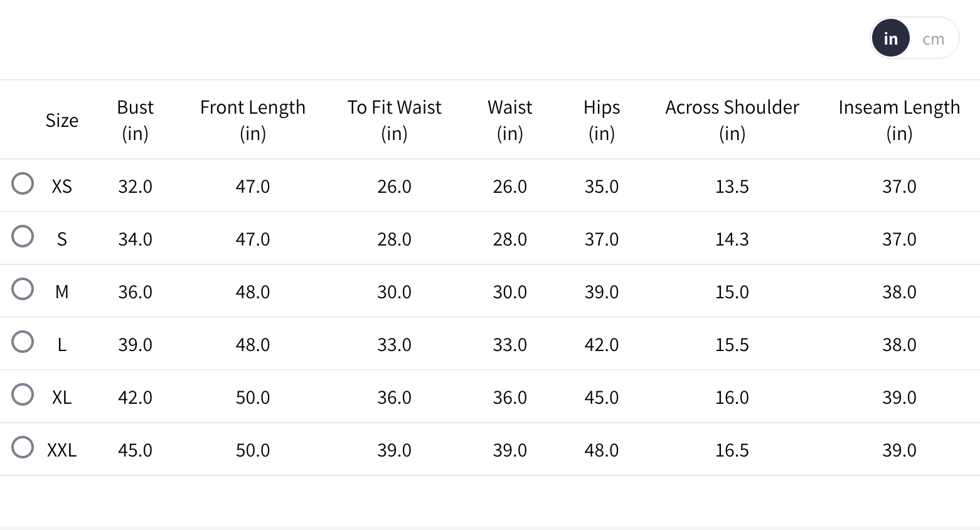980x530 pixels.
Task: Click the 15.5 across shoulder value
Action: click(732, 345)
